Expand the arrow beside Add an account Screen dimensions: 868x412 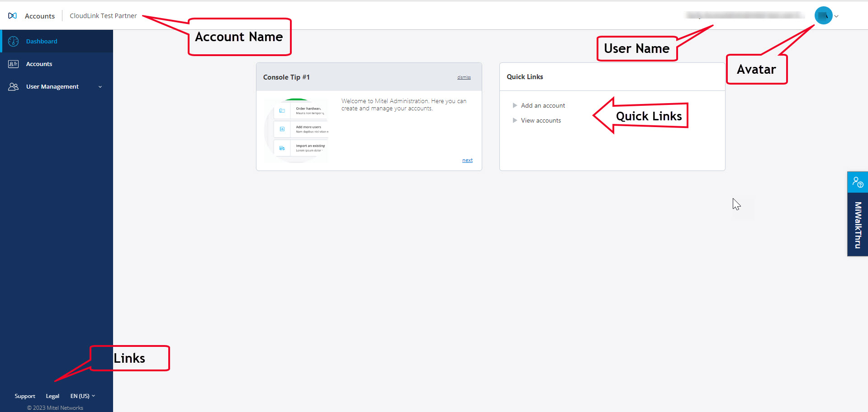[x=515, y=105]
